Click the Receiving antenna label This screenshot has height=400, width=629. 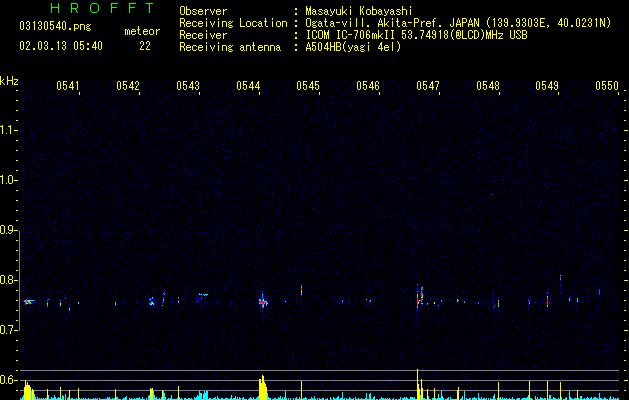[x=230, y=47]
